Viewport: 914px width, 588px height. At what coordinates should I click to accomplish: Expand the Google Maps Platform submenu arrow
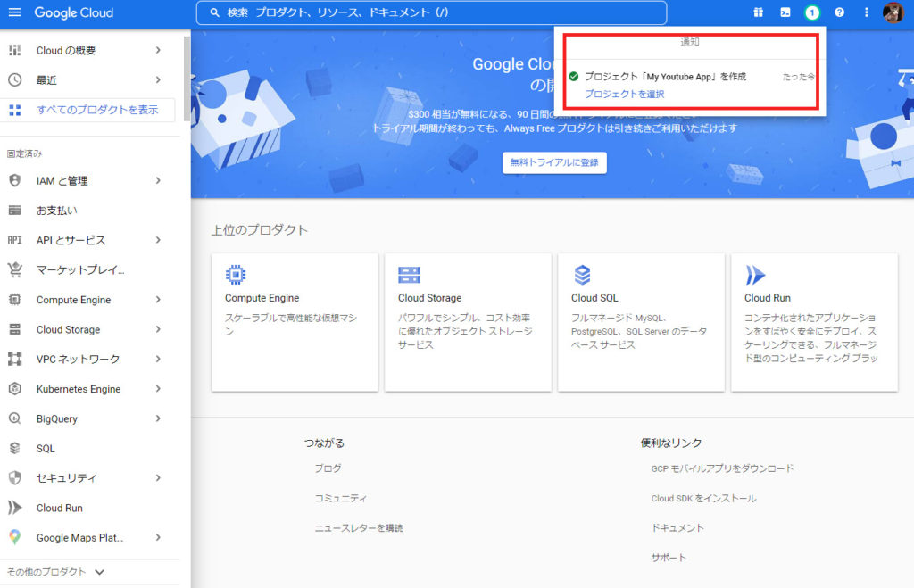(x=158, y=537)
